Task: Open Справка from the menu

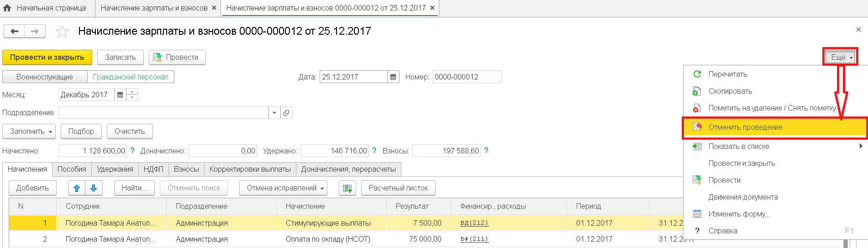Action: [x=775, y=231]
